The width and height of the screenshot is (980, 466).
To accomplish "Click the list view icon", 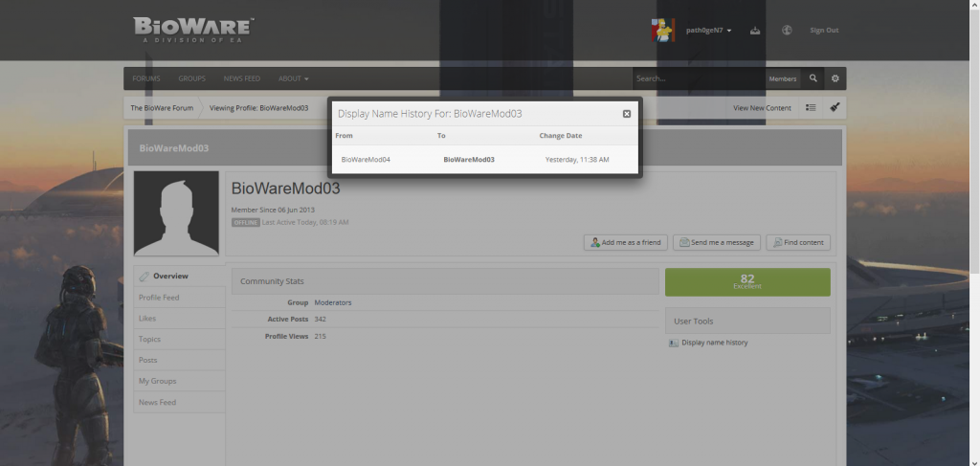I will tap(811, 108).
